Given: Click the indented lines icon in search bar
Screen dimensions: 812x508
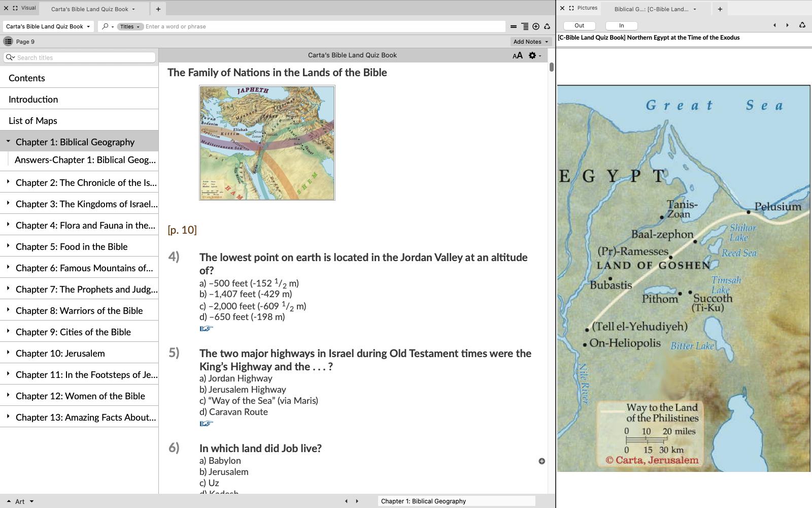Looking at the screenshot, I should [x=525, y=26].
